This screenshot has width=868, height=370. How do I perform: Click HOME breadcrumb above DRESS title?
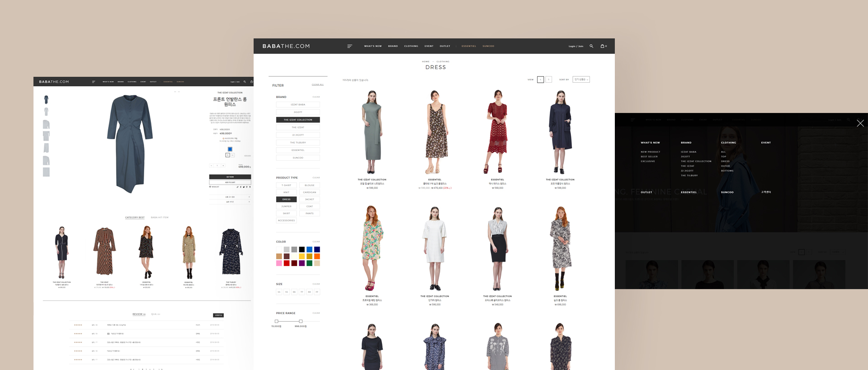[x=426, y=61]
